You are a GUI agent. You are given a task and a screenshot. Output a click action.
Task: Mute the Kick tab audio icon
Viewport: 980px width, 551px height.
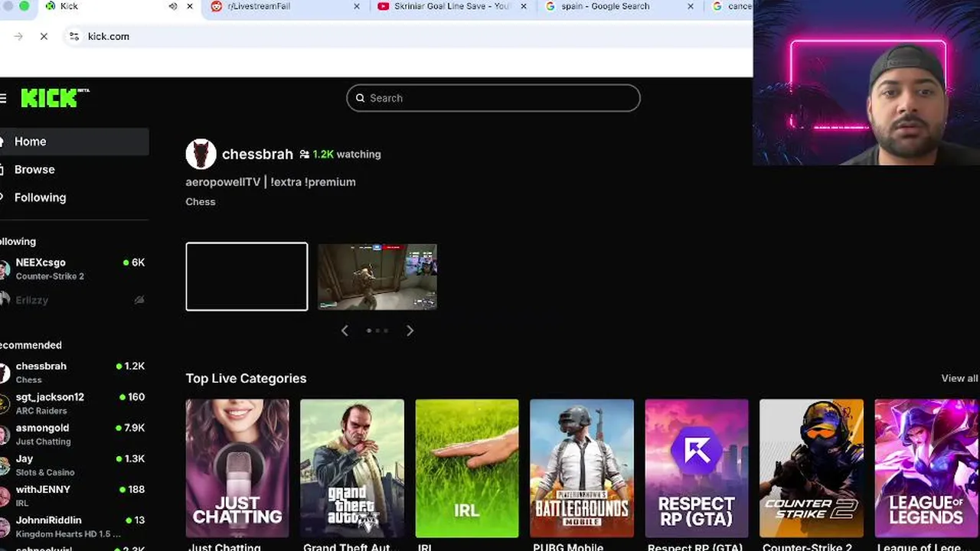(x=173, y=6)
